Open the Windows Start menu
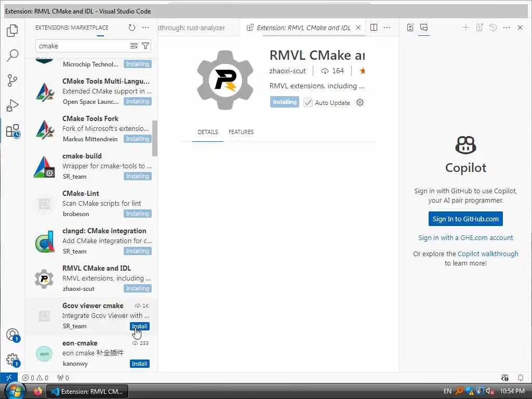The image size is (532, 399). pos(15,391)
